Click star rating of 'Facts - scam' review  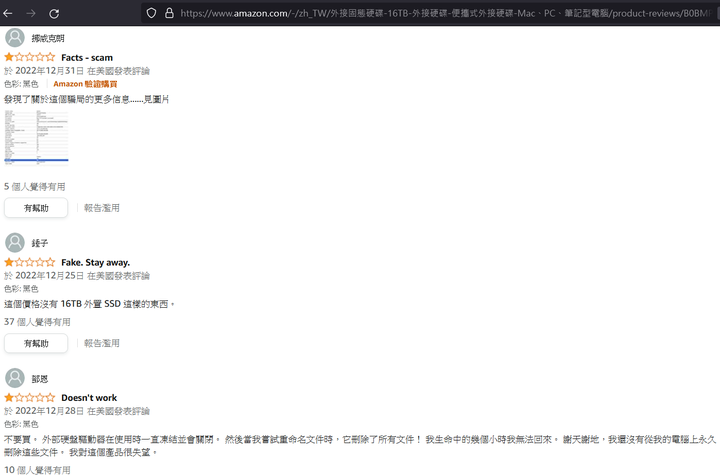click(29, 57)
